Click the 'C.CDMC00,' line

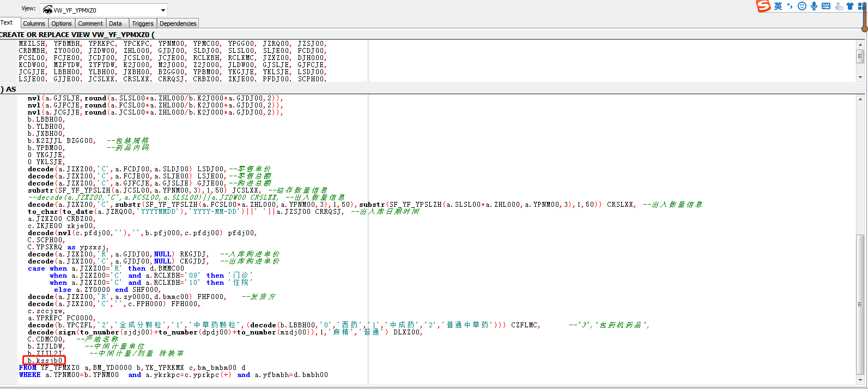point(46,339)
